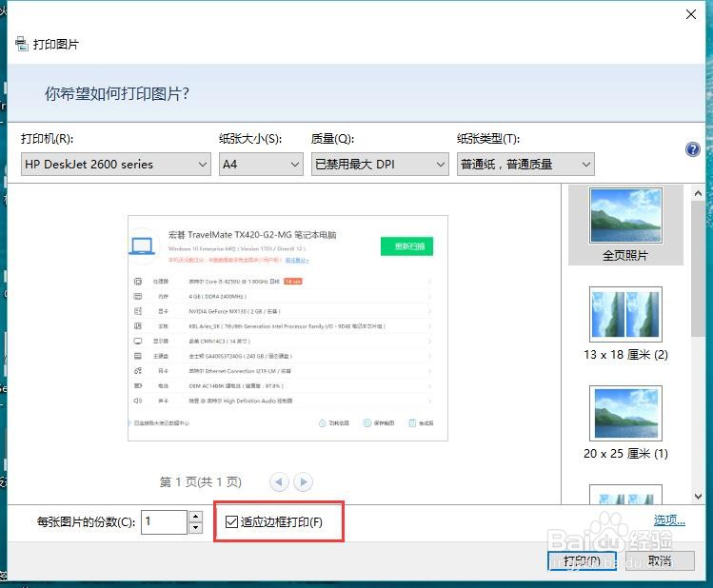
Task: Open the HP DeskJet 2600 series printer dropdown
Action: click(116, 164)
